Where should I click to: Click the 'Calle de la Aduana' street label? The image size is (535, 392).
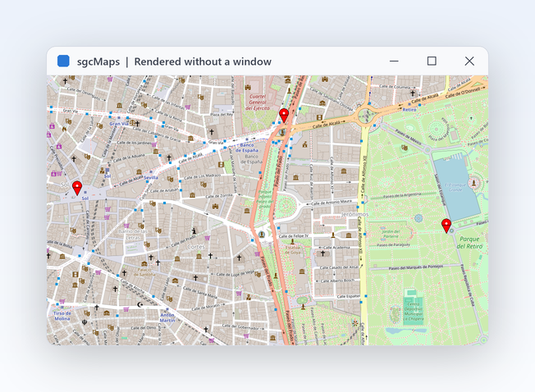[x=128, y=157]
